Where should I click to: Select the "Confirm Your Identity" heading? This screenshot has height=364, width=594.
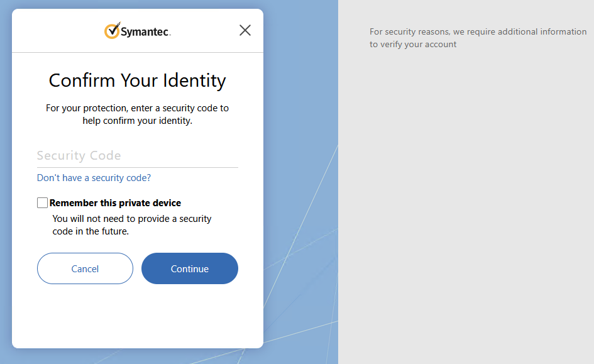[x=138, y=80]
